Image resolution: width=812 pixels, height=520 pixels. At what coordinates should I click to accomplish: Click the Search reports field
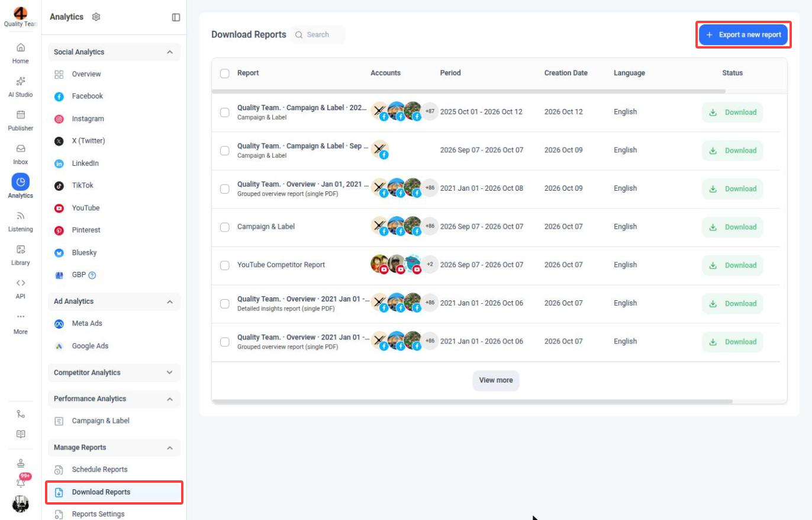point(318,35)
